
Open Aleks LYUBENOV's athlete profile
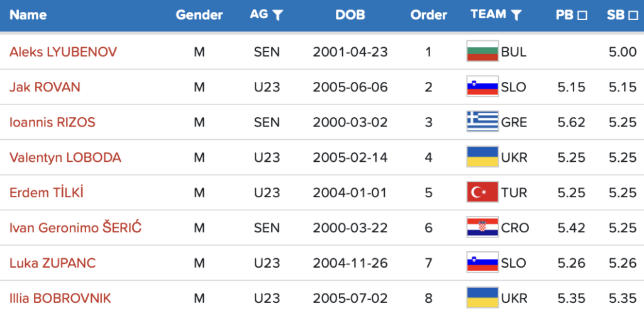63,52
